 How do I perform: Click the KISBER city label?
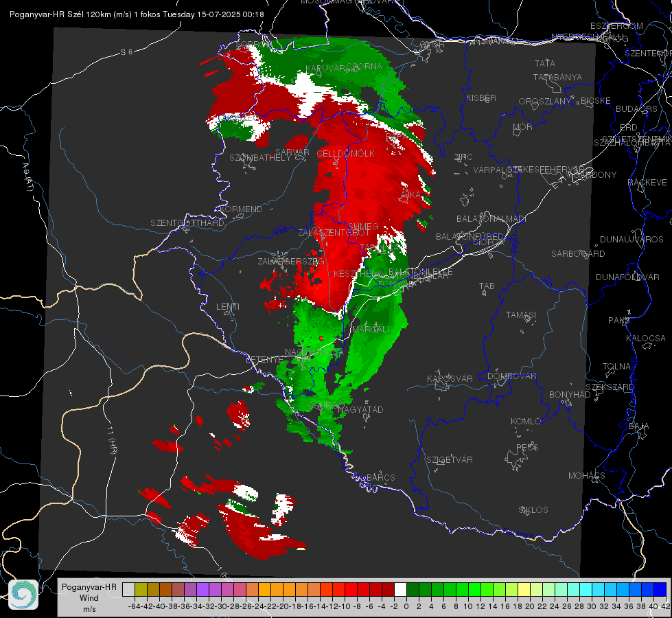pos(481,98)
